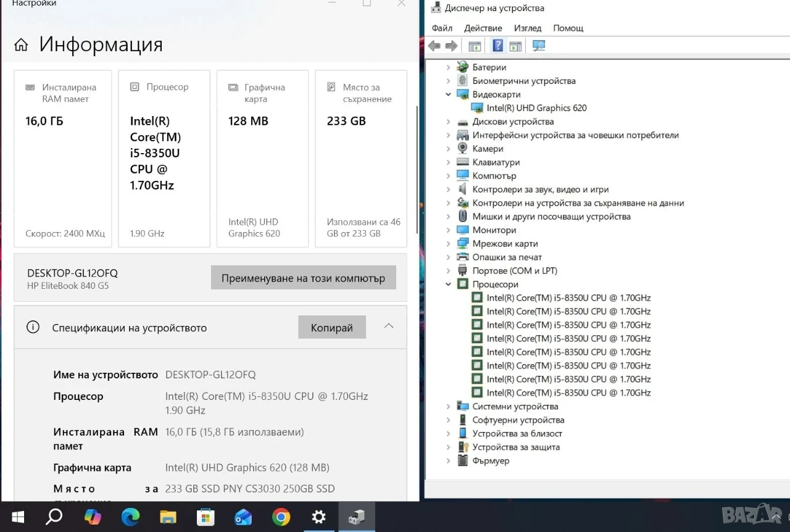This screenshot has width=790, height=532.
Task: Click the Копирай button for device specifications
Action: tap(332, 327)
